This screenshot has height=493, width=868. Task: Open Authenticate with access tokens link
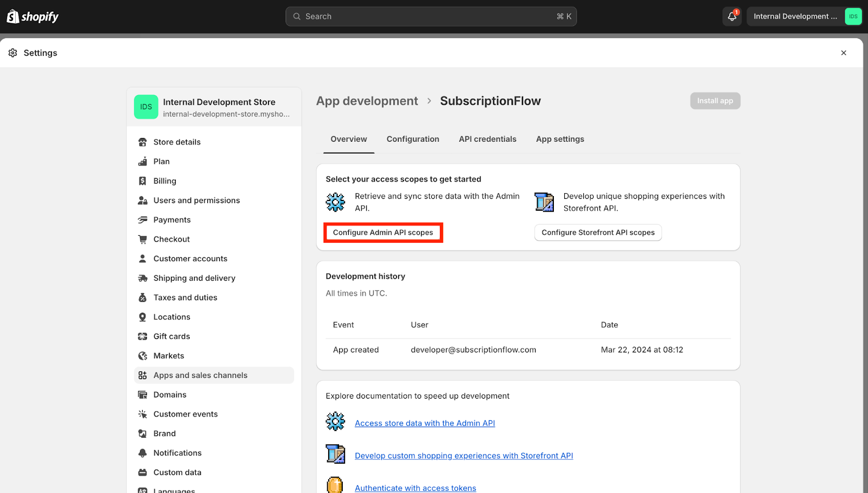(416, 488)
